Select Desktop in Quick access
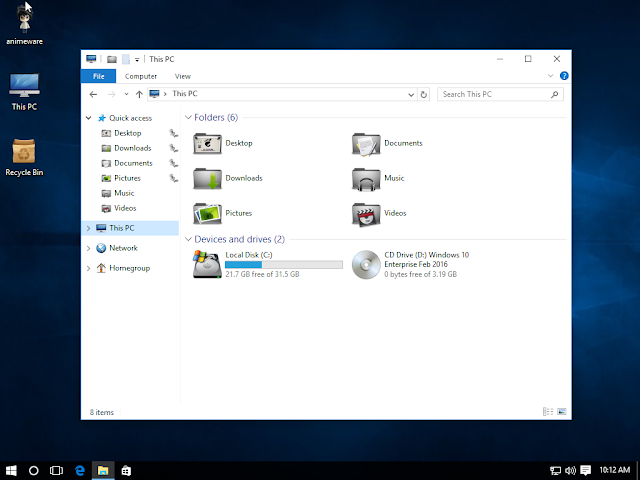The image size is (640, 480). [128, 133]
